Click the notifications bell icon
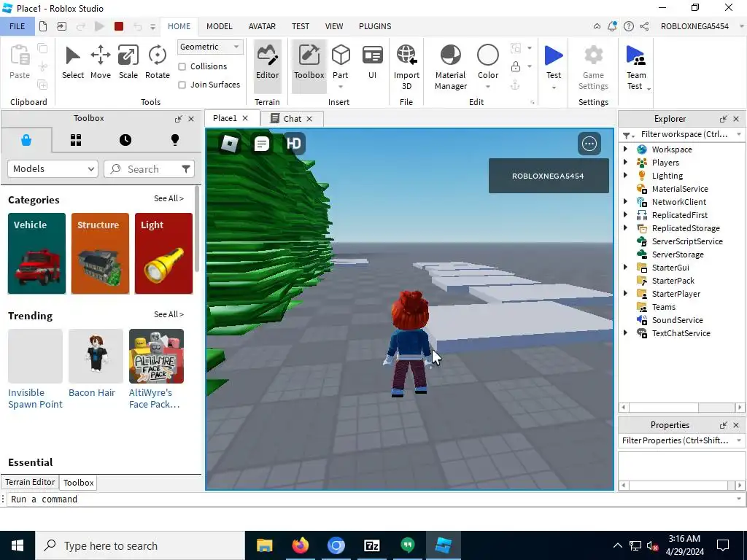 point(612,26)
